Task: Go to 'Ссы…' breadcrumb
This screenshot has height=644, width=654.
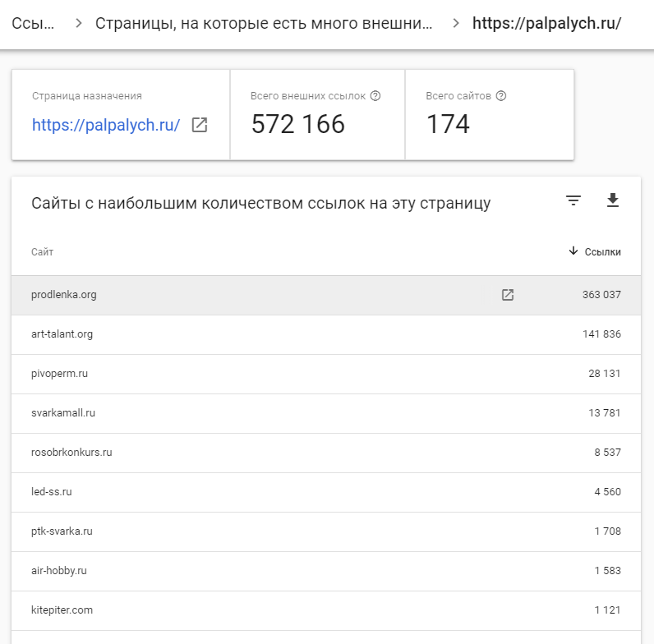Action: (33, 23)
